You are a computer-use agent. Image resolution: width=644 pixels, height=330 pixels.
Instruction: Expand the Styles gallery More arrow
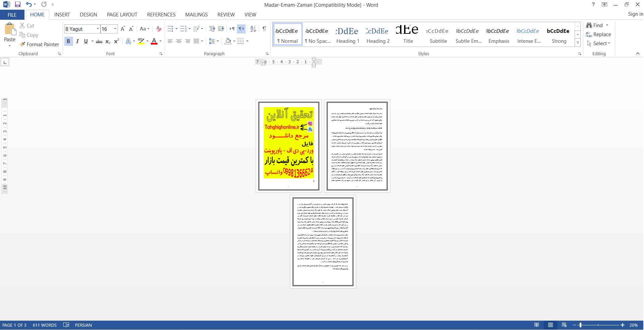point(578,43)
